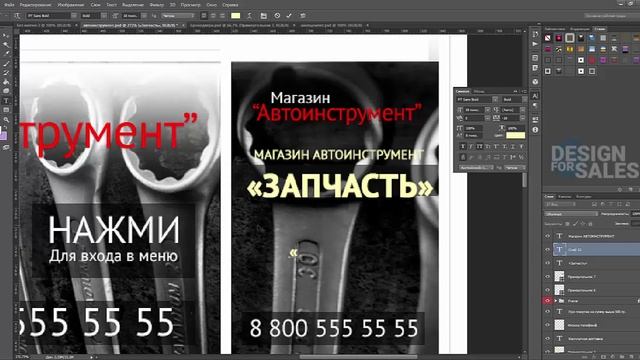Toggle Underline in Character panel
This screenshot has width=640, height=360.
[x=513, y=146]
